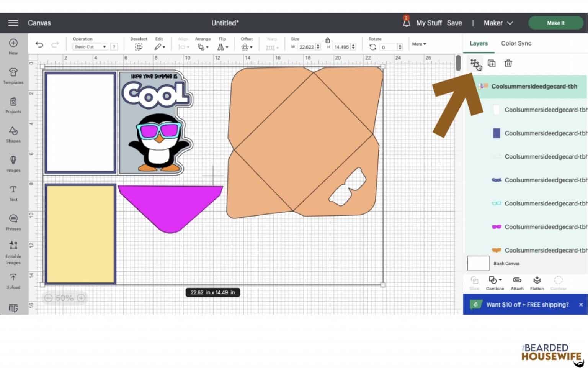Click the green Make It button
Screen dimensions: 588x374
tap(555, 23)
